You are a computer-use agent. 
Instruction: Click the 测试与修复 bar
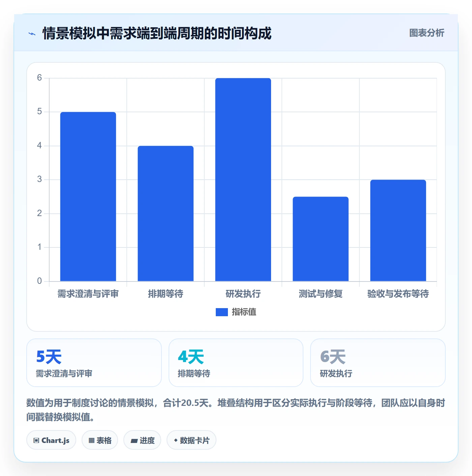(321, 239)
